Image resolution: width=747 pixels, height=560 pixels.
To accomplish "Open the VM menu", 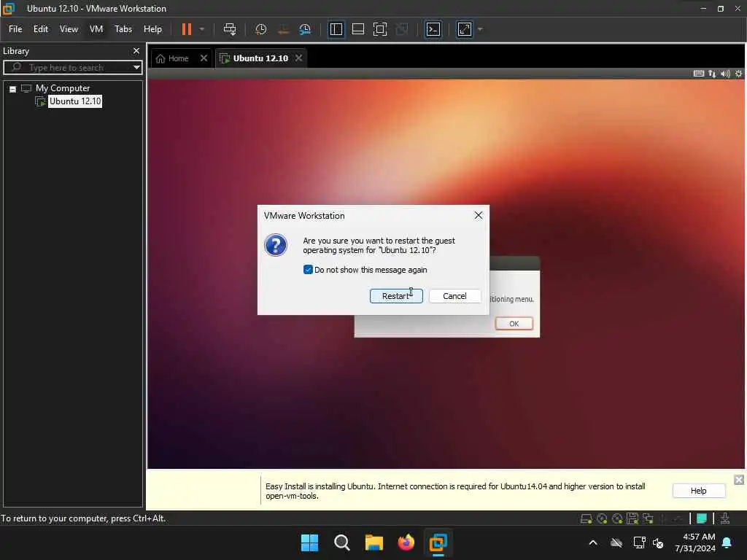I will (x=96, y=29).
